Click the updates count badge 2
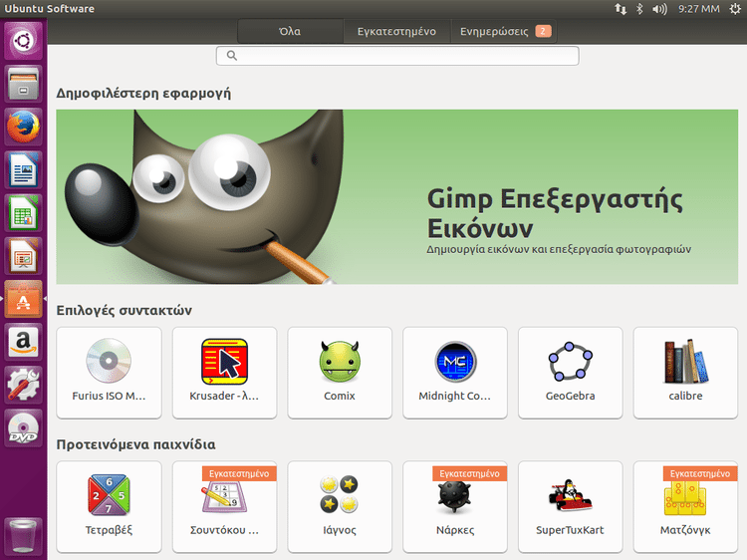 click(x=543, y=31)
